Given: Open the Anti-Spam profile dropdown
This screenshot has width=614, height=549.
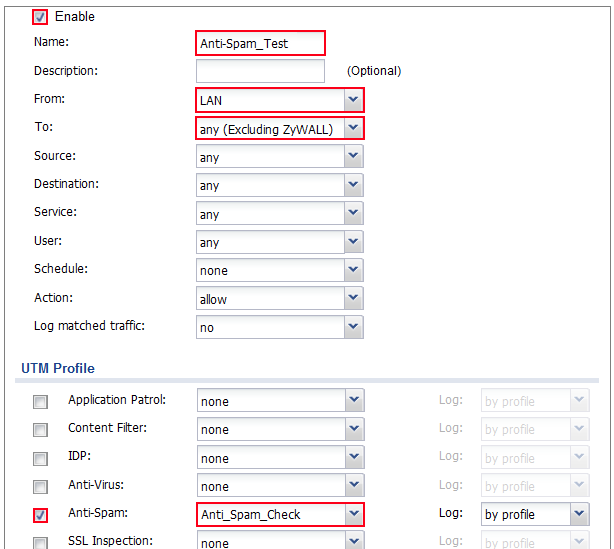Looking at the screenshot, I should [x=279, y=515].
